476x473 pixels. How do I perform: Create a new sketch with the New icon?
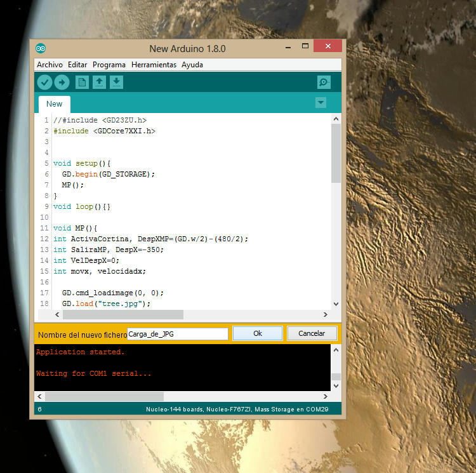tap(82, 83)
